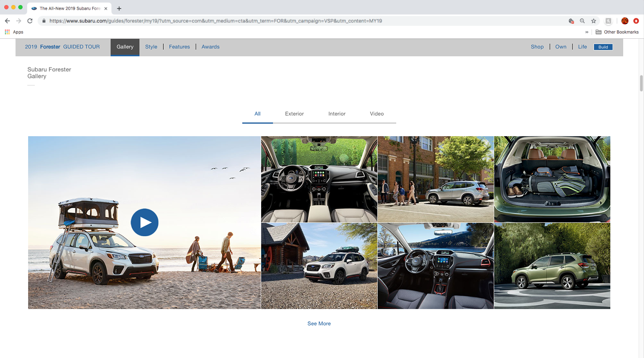Screen dimensions: 644x358
Task: Open the Other Bookmarks folder
Action: (617, 32)
